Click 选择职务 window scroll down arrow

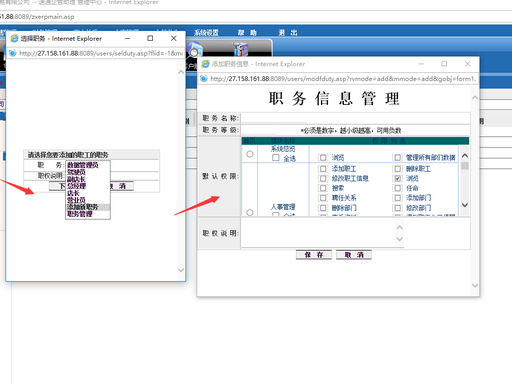point(181,270)
